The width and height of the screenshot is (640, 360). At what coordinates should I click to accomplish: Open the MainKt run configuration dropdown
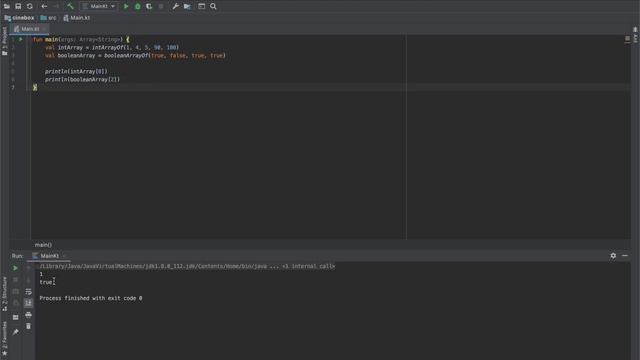(99, 6)
